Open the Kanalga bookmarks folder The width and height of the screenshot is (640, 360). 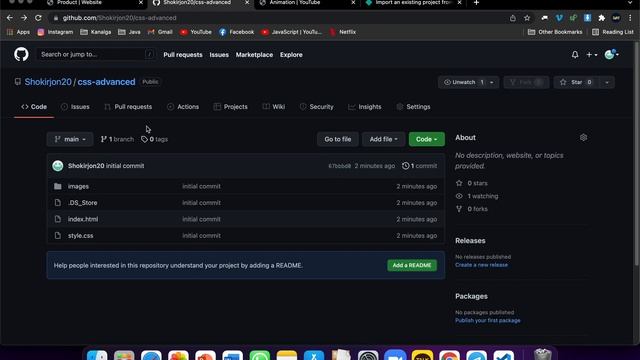(x=96, y=32)
